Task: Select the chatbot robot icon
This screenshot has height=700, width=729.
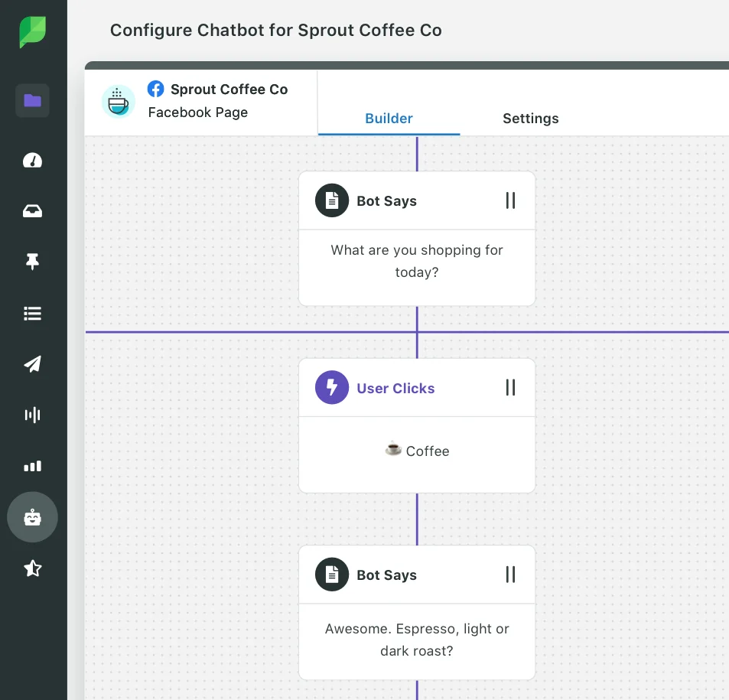Action: click(32, 517)
